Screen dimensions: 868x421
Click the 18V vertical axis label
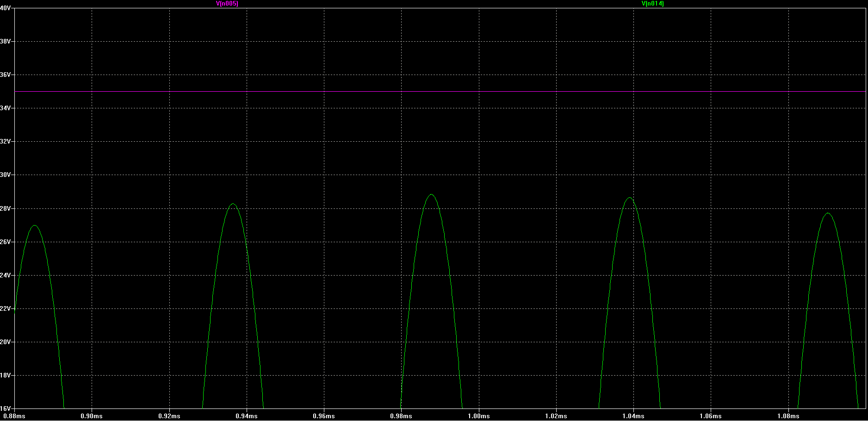[5, 375]
